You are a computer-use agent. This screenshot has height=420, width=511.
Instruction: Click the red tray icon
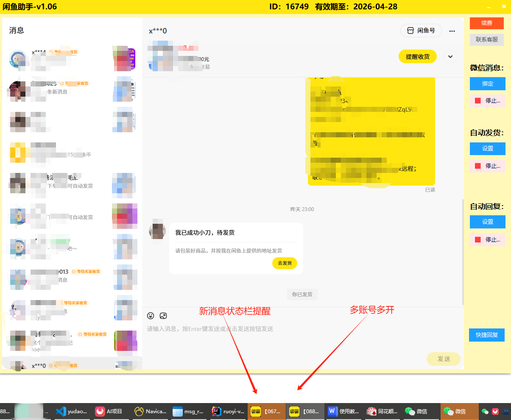pos(495,411)
